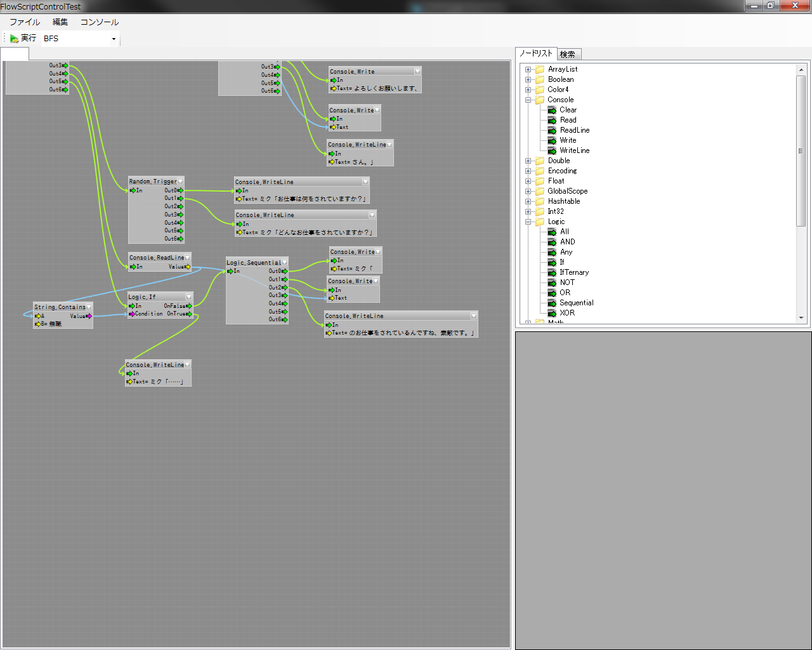
Task: Open the Random_Trigger node header dropdown arrow
Action: coord(180,182)
